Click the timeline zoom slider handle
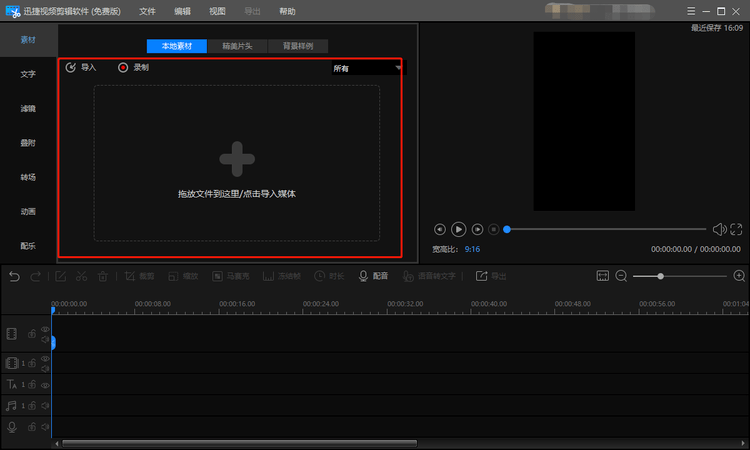This screenshot has height=450, width=750. 660,276
